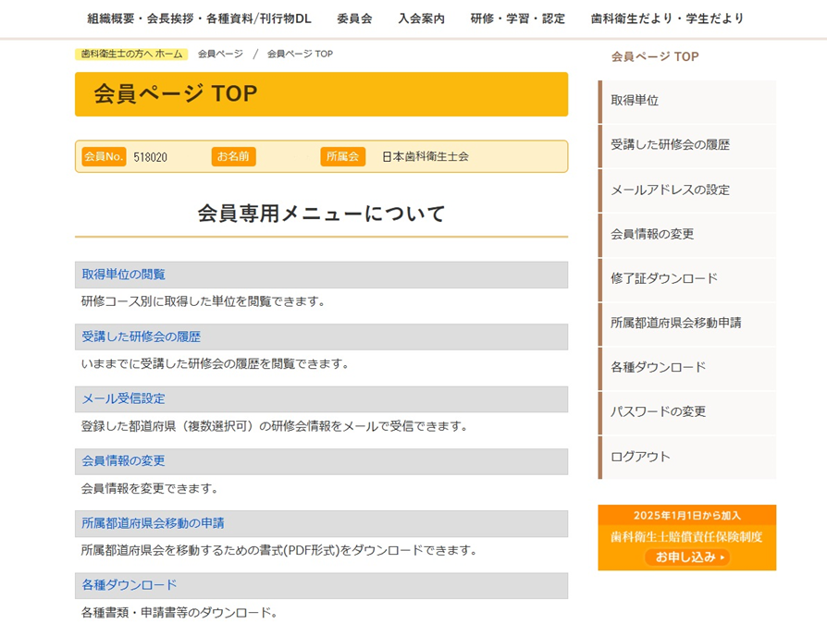Select 受講した研修会の履歴 in the sidebar
827x624 pixels.
click(x=687, y=145)
